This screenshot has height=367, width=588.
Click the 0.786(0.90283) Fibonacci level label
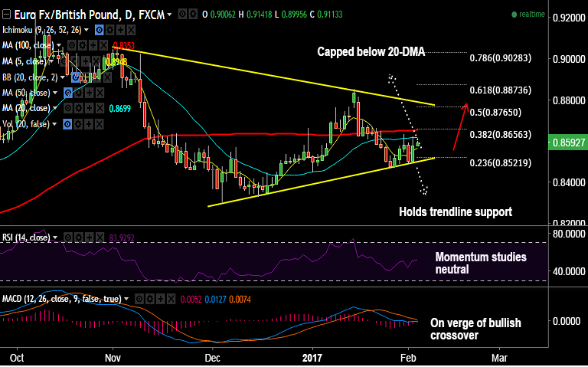pos(500,58)
